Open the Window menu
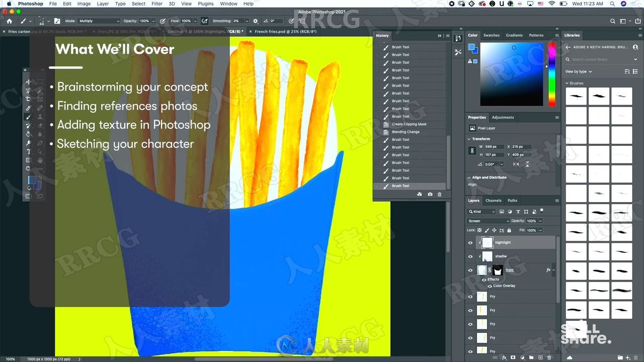The image size is (644, 362). coord(228,4)
